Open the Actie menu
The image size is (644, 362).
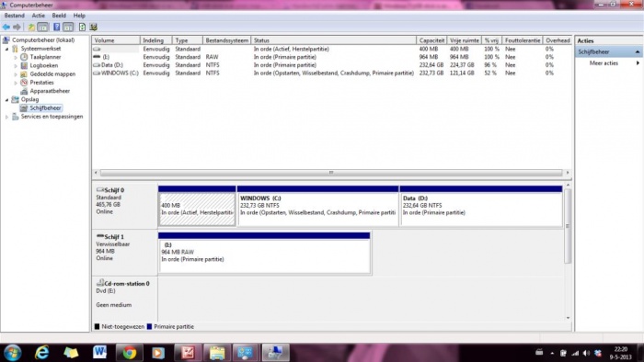pos(39,16)
